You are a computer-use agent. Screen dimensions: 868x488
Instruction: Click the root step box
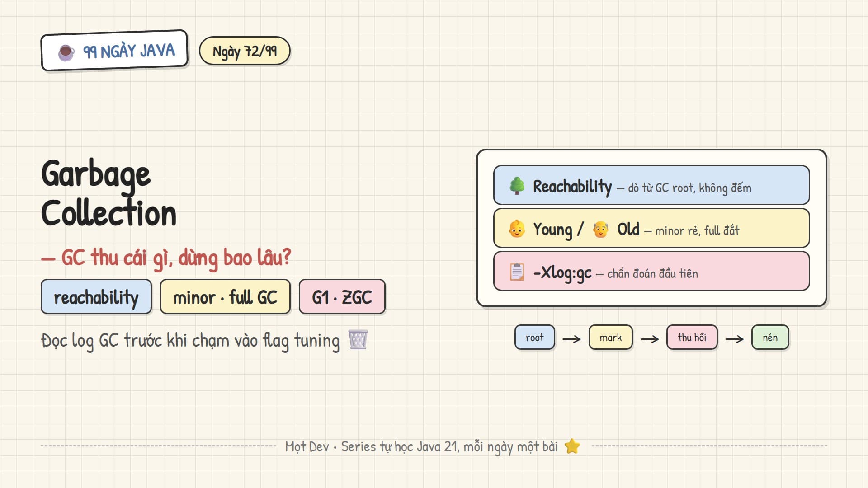(x=535, y=338)
